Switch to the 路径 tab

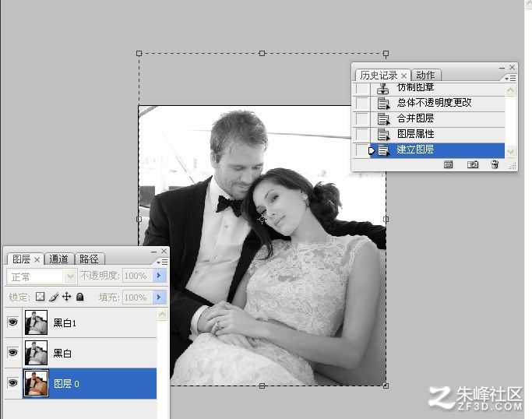point(90,259)
